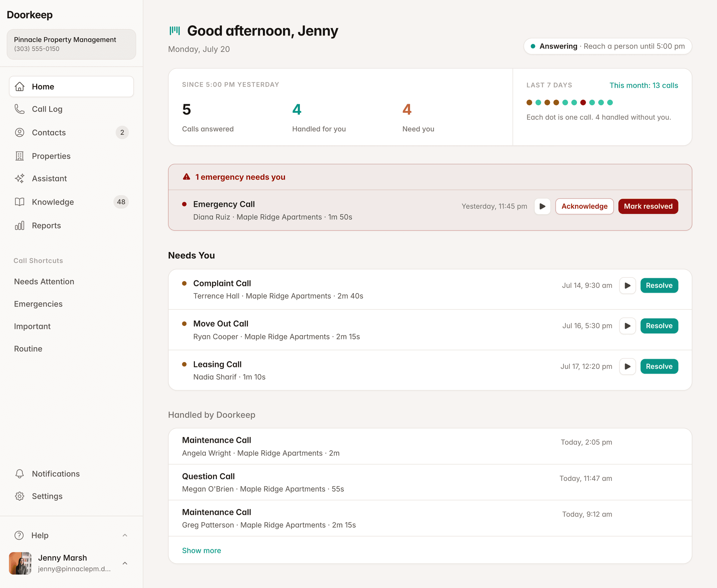This screenshot has height=588, width=717.
Task: Click the Jul 14, 9:30 am timestamp
Action: click(587, 286)
